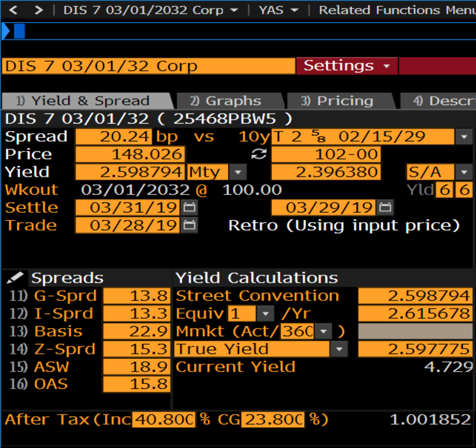Open the Related Functions Menu
Image resolution: width=476 pixels, height=448 pixels.
397,10
